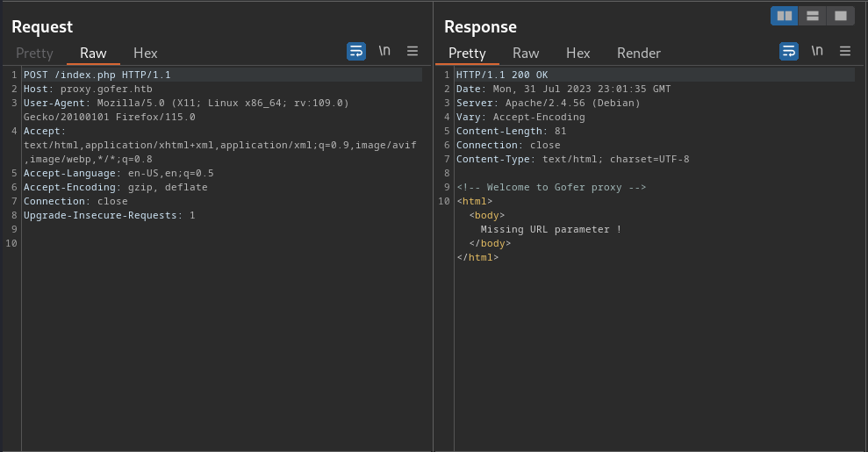
Task: Click the Missing URL parameter response text
Action: click(x=551, y=229)
